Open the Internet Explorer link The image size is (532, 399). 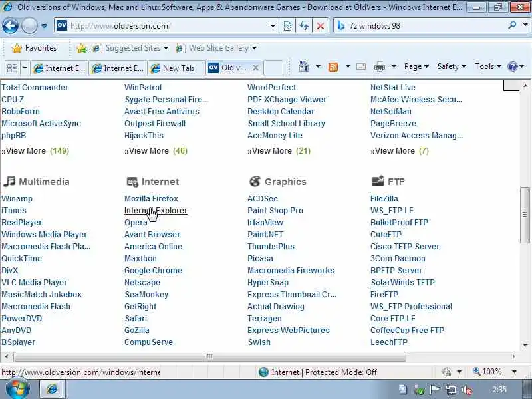coord(156,211)
